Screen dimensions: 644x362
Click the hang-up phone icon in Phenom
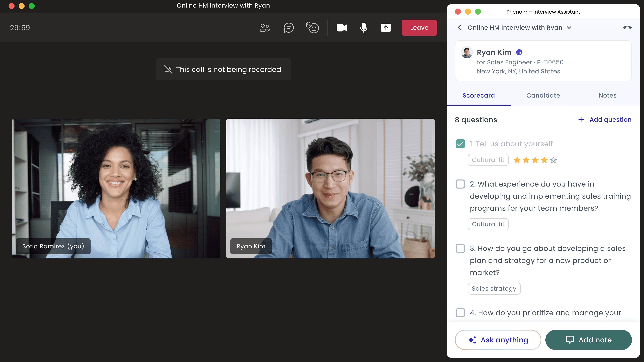[x=627, y=27]
